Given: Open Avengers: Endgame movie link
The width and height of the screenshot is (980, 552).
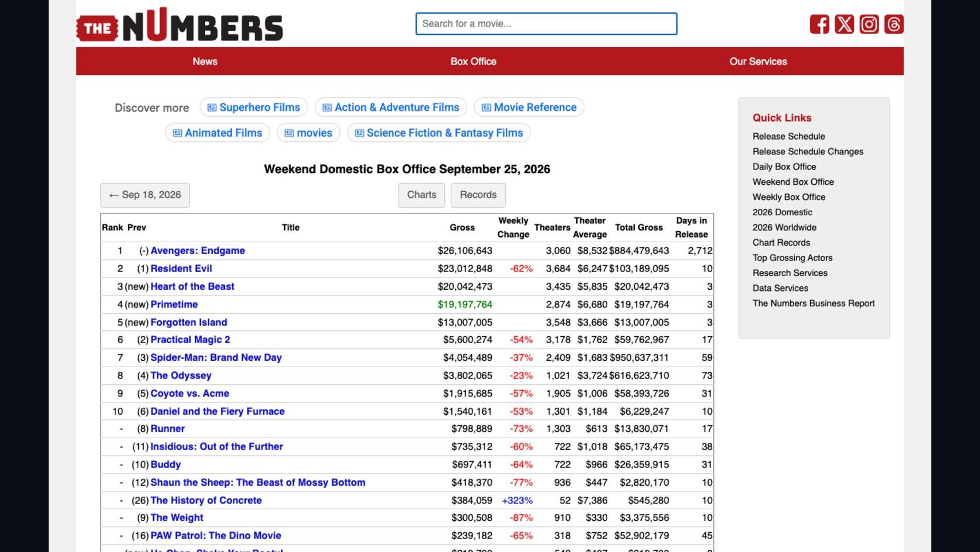Looking at the screenshot, I should [198, 250].
